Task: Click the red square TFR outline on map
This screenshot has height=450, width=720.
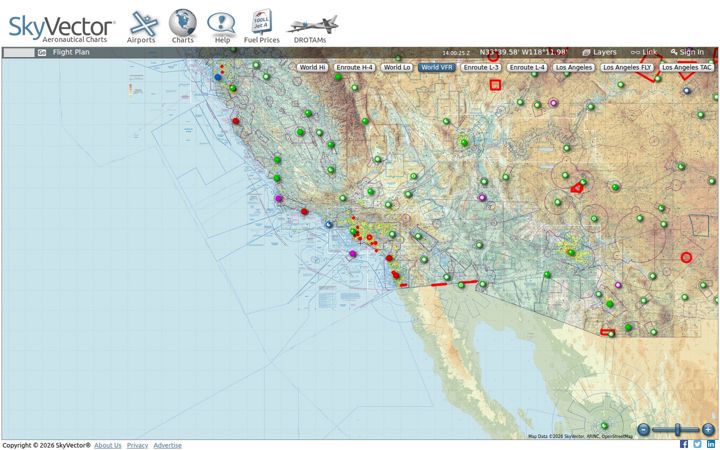Action: [x=495, y=85]
